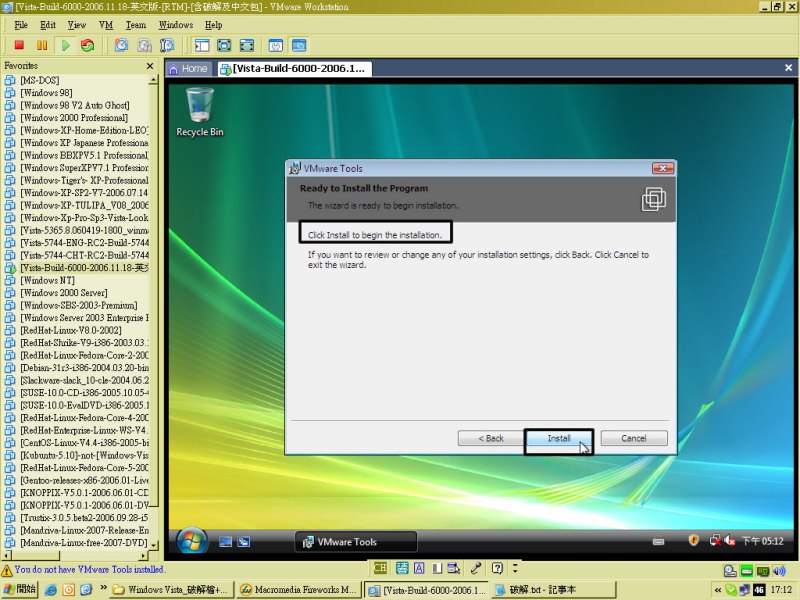Close the Favorites sidebar panel
The image size is (800, 600).
click(149, 66)
